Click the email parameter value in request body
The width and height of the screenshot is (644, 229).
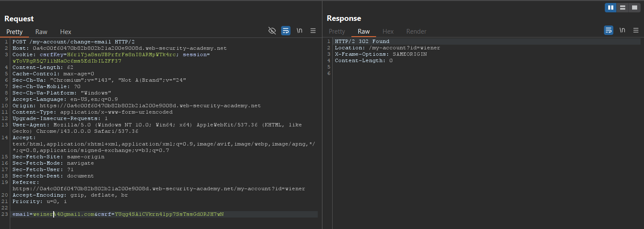coord(63,214)
